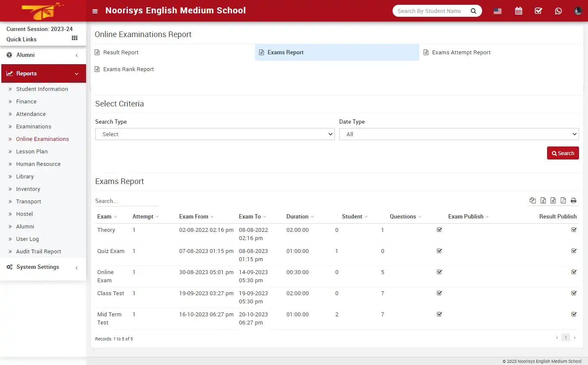Switch to the Exams Attempt Report tab
588x365 pixels.
click(x=457, y=52)
